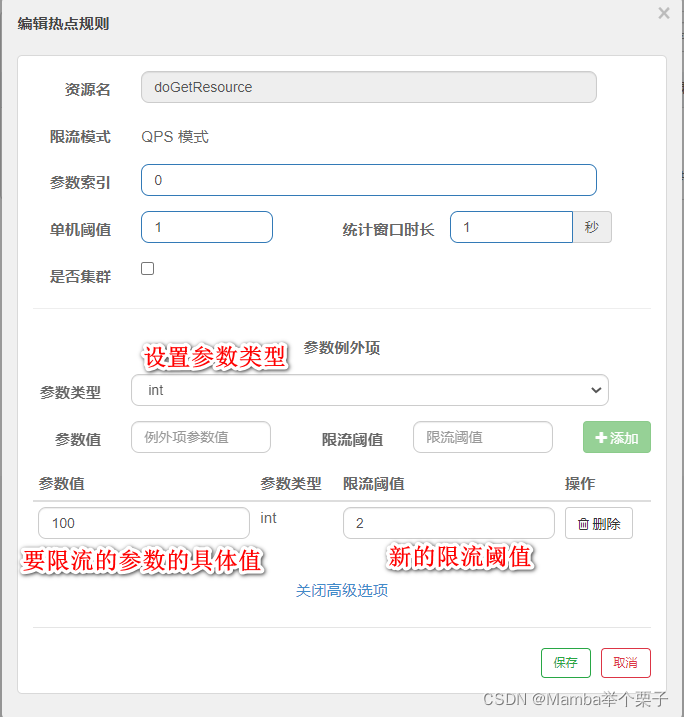Click the 资源名 field doGetResource
Viewport: 684px width, 717px height.
(x=369, y=87)
